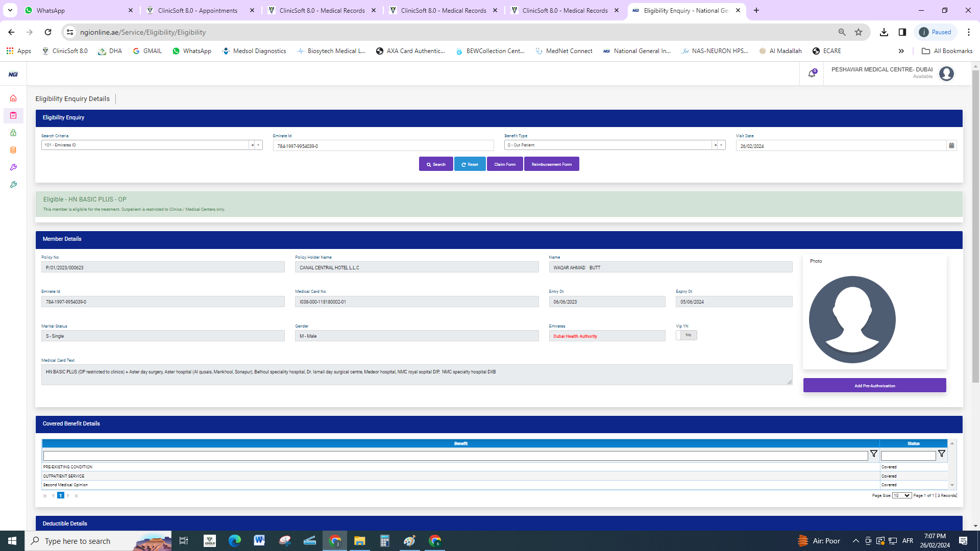The height and width of the screenshot is (551, 980).
Task: Click the Emirate Id input field
Action: tap(383, 146)
